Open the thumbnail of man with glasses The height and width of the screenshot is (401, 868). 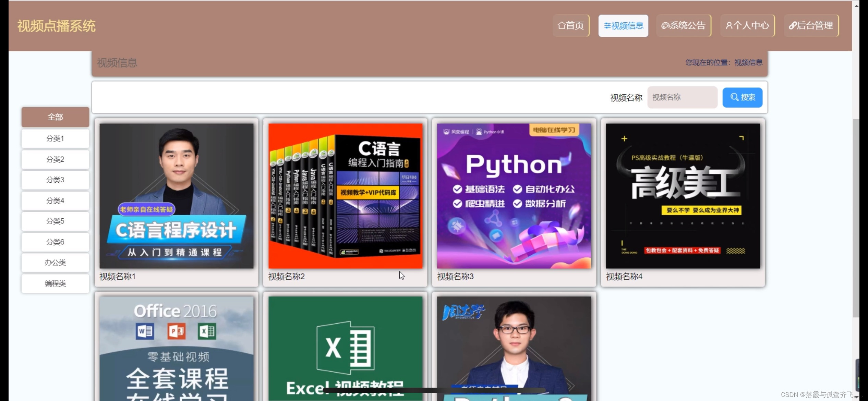tap(514, 349)
